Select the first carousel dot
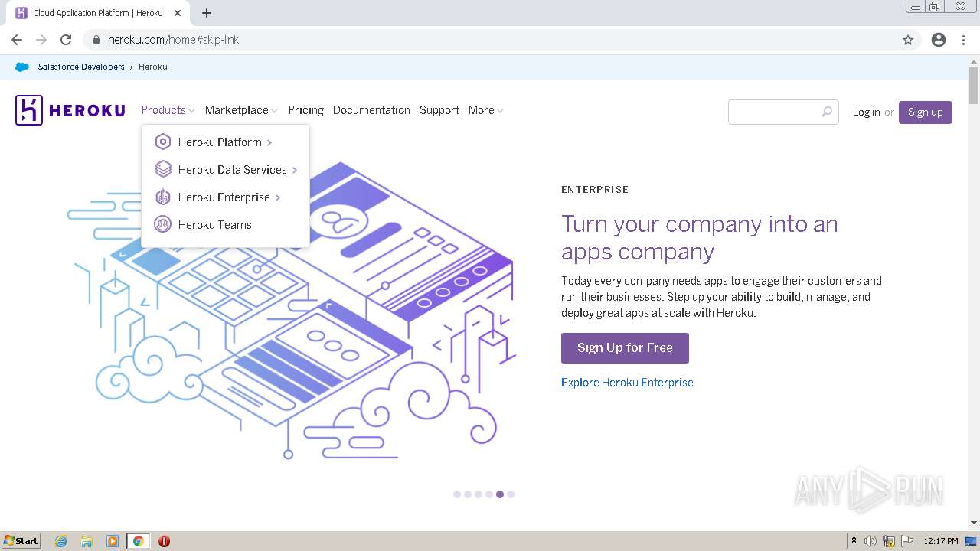This screenshot has width=980, height=551. click(457, 494)
